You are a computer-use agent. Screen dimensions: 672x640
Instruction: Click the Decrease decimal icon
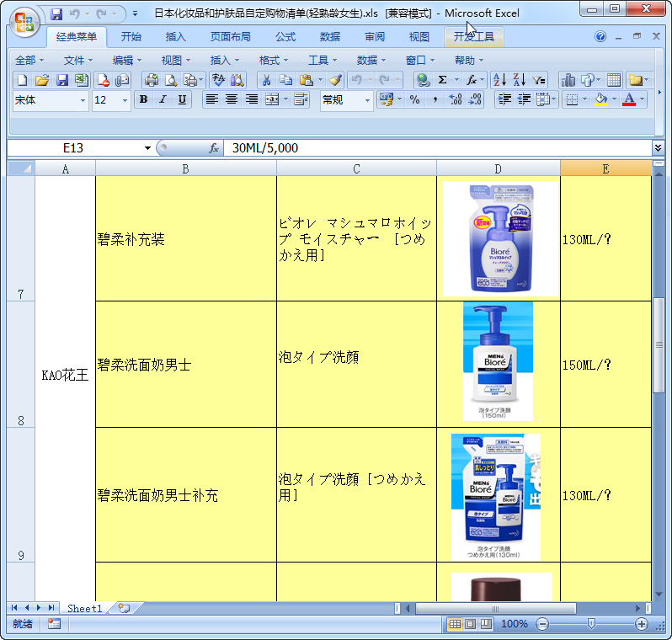click(x=475, y=100)
